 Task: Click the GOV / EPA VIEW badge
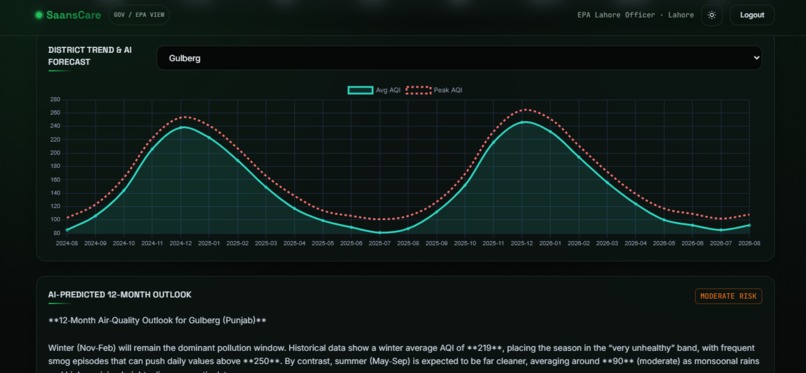coord(139,15)
